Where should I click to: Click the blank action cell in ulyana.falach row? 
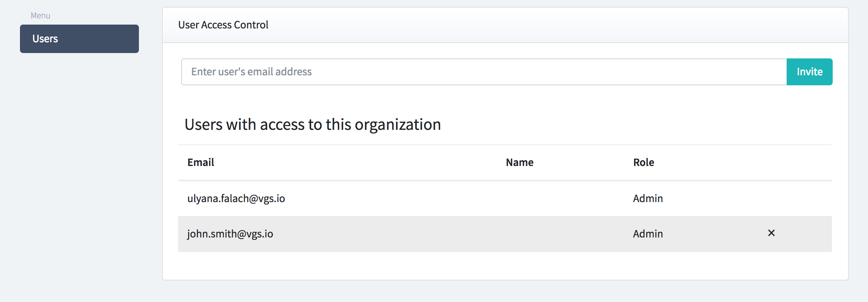[771, 198]
